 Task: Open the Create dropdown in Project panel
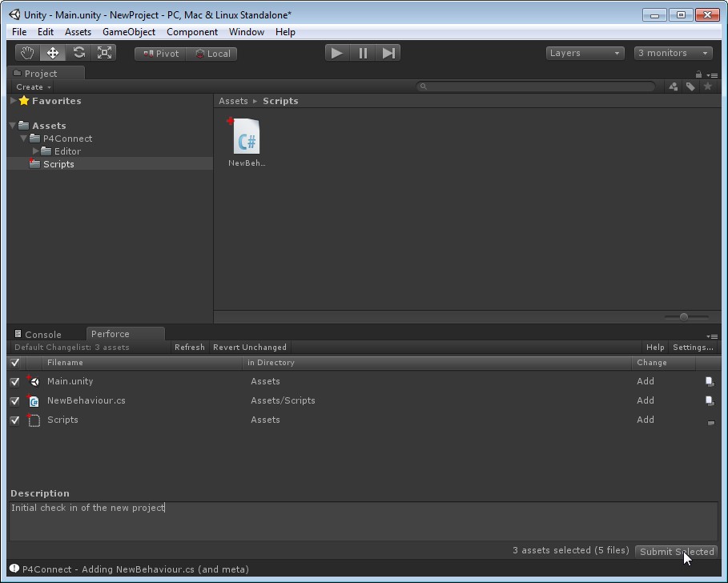[x=33, y=86]
